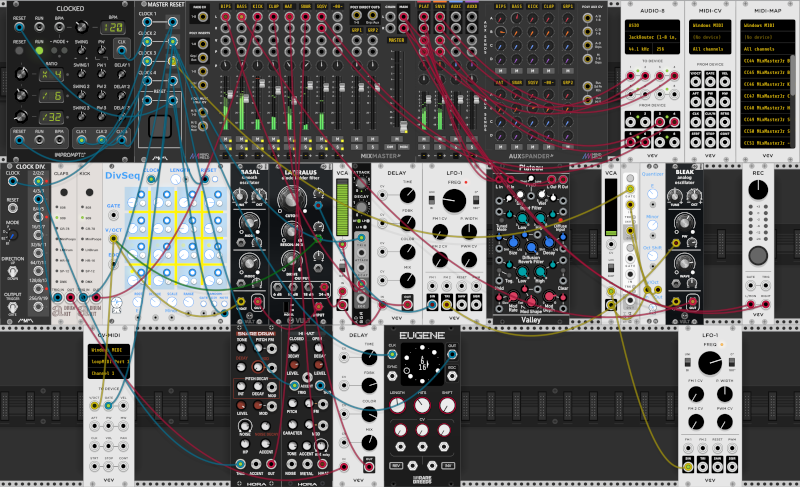Mute BIPS aux sends on AuxSpander
800x487 pixels.
pyautogui.click(x=501, y=70)
